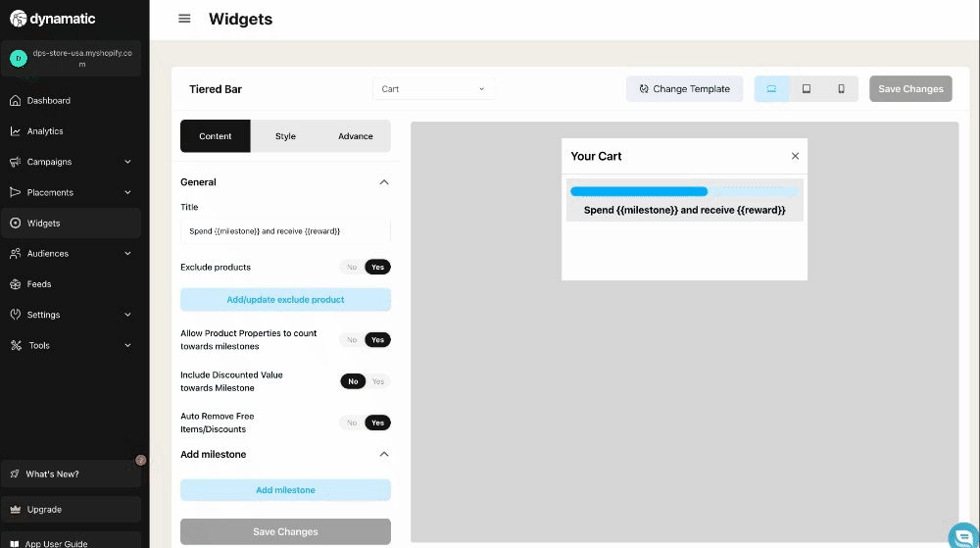Click the Widgets sidebar icon

(16, 224)
